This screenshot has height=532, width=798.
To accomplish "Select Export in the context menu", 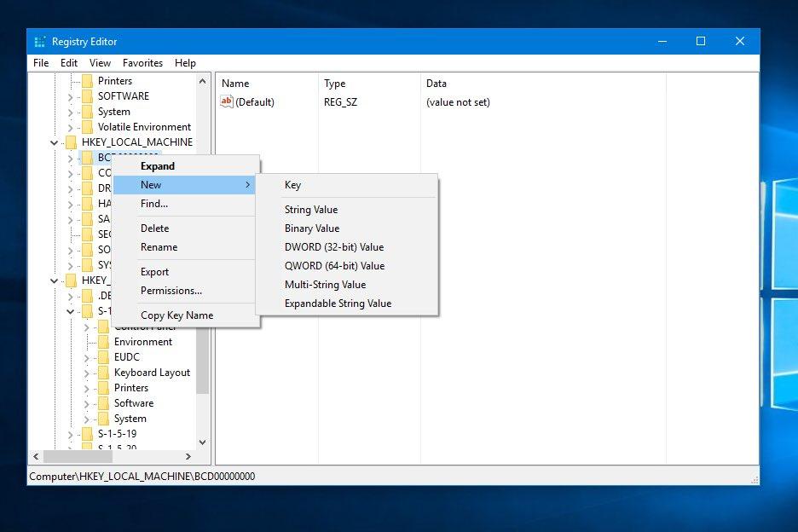I will pyautogui.click(x=185, y=272).
